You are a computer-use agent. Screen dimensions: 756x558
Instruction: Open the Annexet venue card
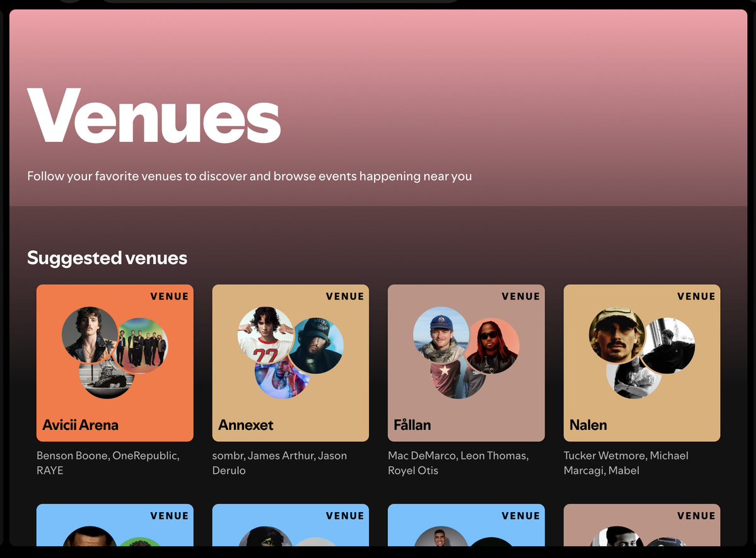(290, 363)
